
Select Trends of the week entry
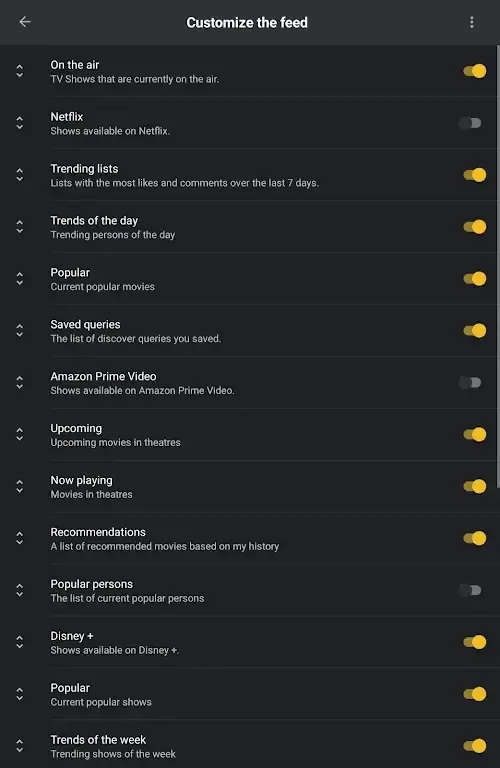(x=250, y=746)
